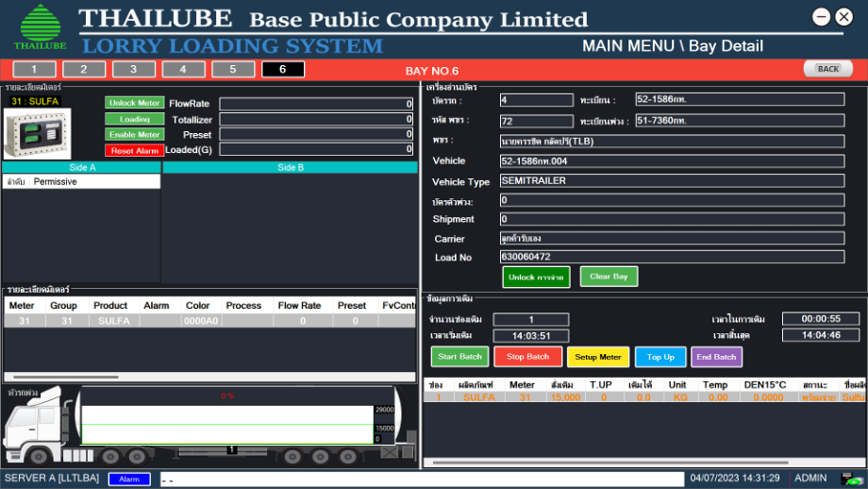
Task: Click the 15,000 order quantity cell
Action: (566, 397)
